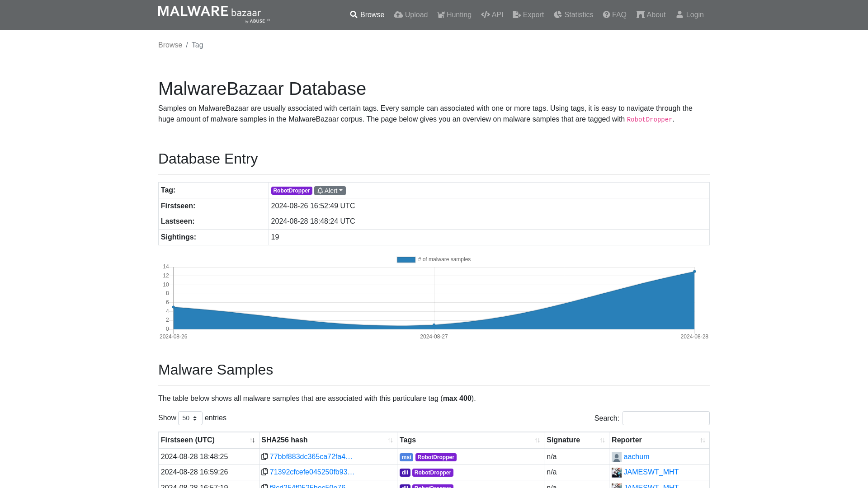Click the Browse breadcrumb link
868x488 pixels.
pyautogui.click(x=170, y=45)
